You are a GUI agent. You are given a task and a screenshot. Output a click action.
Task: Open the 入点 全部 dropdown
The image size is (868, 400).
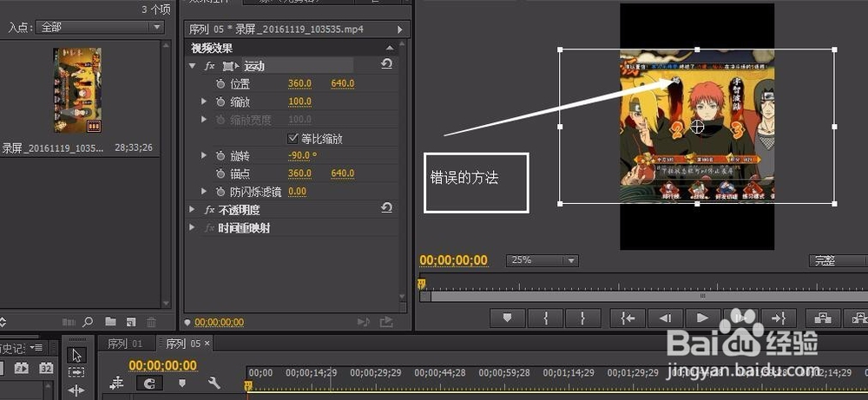[100, 27]
